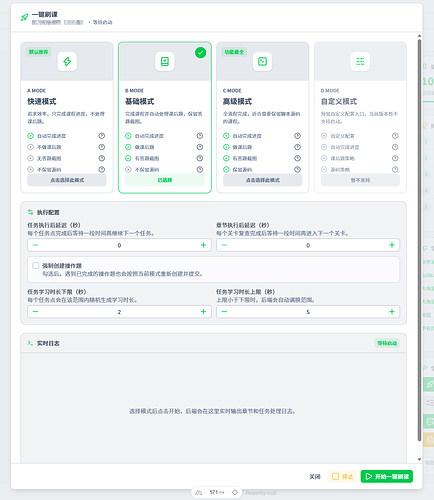Decrease 章节执行后延迟 with minus button
The width and height of the screenshot is (434, 500).
coord(224,245)
